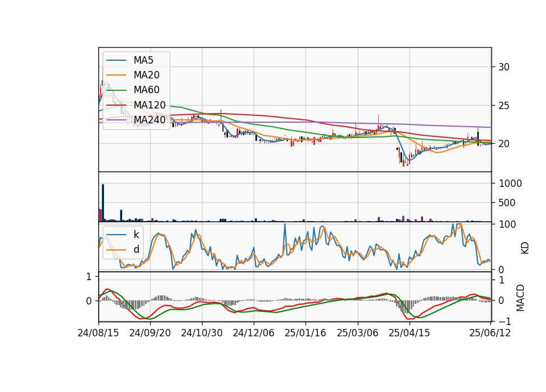The height and width of the screenshot is (392, 546).
Task: Click the MA20 orange line legend sample
Action: 116,75
